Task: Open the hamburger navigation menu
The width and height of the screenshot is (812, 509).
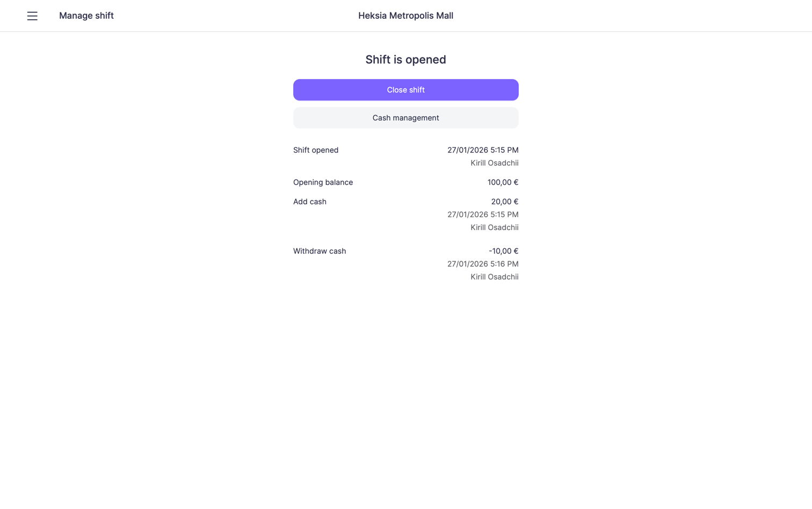Action: pyautogui.click(x=32, y=16)
